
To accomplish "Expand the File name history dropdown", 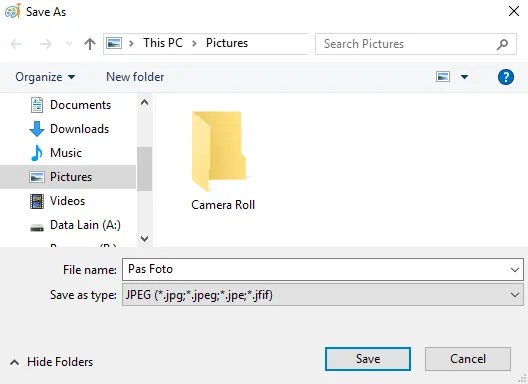I will tap(515, 270).
